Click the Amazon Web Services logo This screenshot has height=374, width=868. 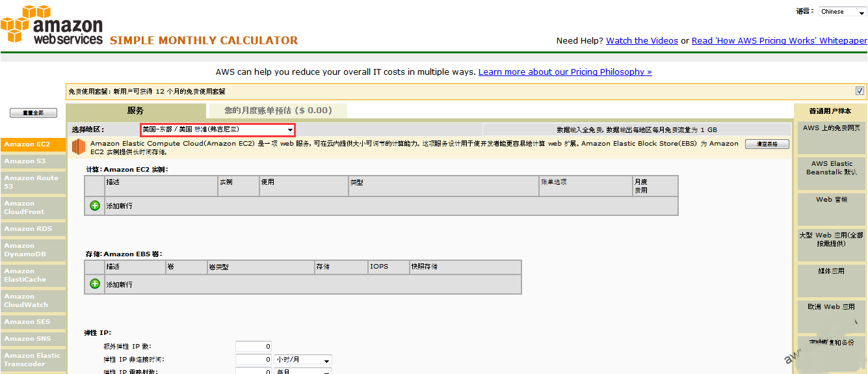tap(52, 26)
